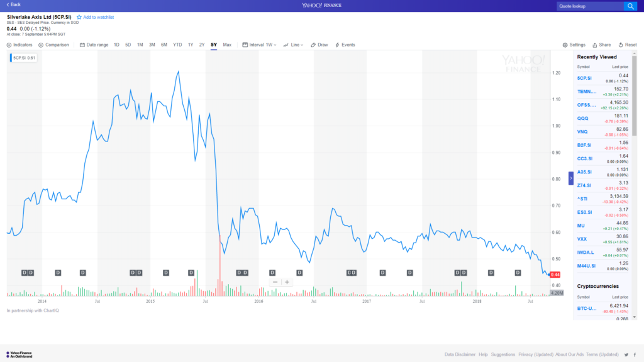Open the VNQ symbol quote

pyautogui.click(x=582, y=132)
